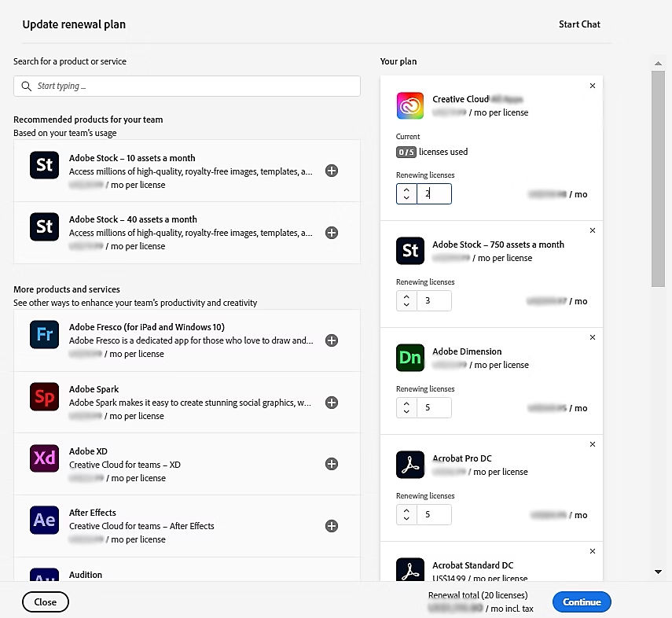
Task: Add Adobe Stock 10 assets a month plan
Action: tap(332, 171)
